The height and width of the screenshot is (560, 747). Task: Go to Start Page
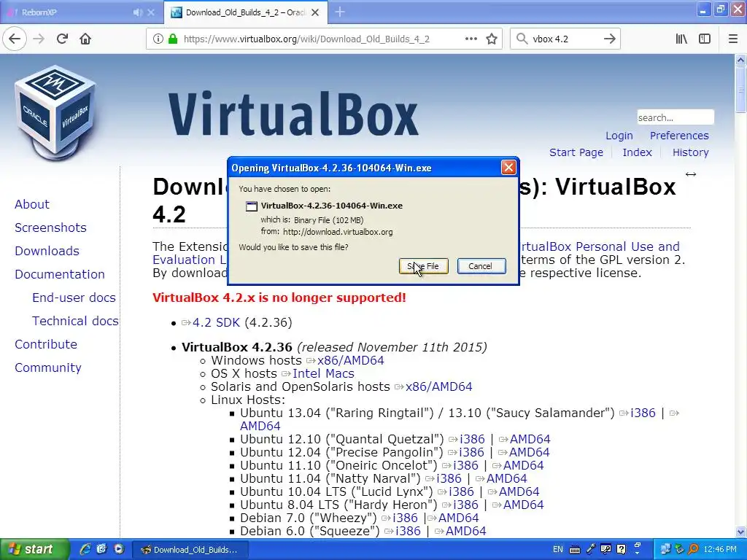click(576, 152)
